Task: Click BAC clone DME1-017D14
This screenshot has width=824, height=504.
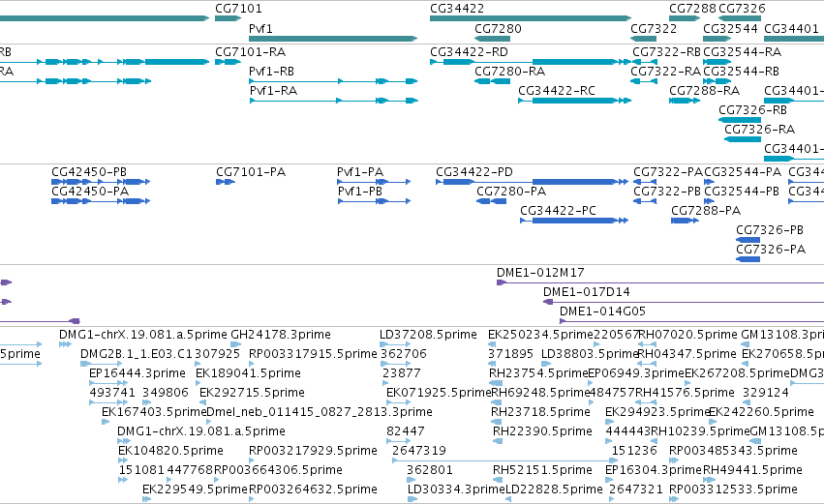Action: pyautogui.click(x=587, y=292)
